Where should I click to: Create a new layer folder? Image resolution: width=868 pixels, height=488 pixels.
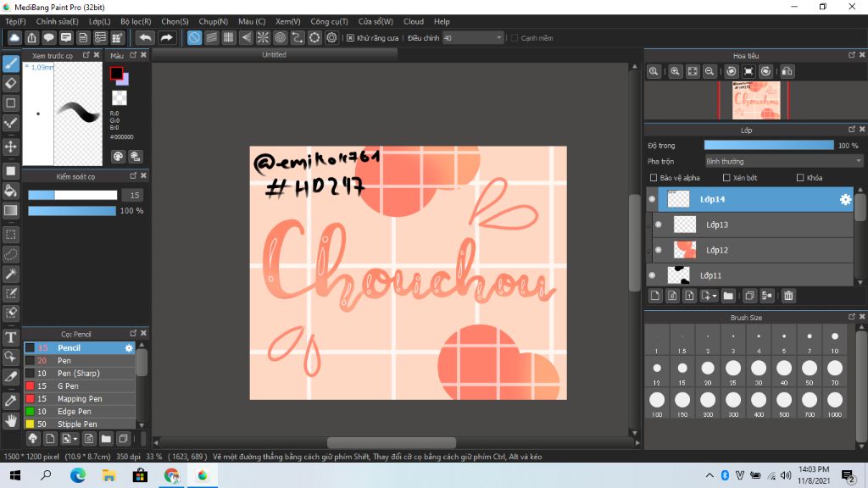pos(728,296)
